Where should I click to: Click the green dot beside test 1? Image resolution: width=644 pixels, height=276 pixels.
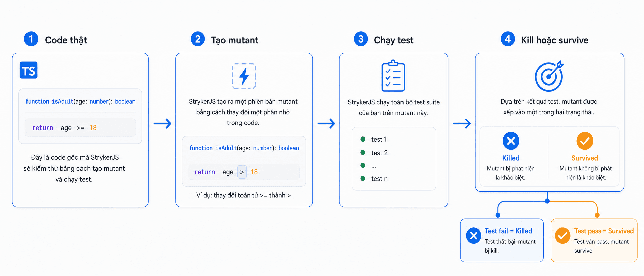[363, 139]
